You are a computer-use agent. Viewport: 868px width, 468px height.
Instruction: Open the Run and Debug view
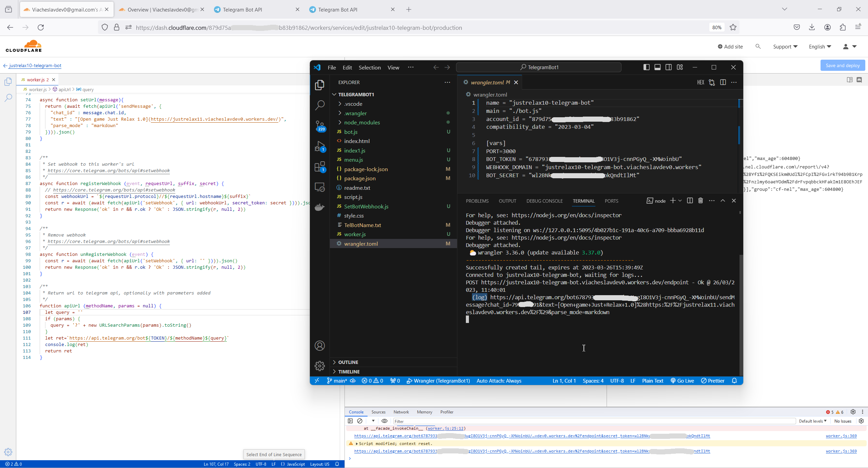(x=320, y=146)
